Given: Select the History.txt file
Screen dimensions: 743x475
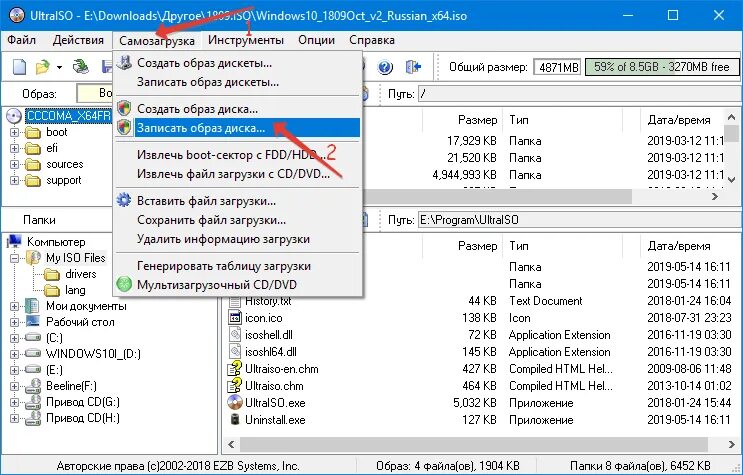Looking at the screenshot, I should 268,301.
